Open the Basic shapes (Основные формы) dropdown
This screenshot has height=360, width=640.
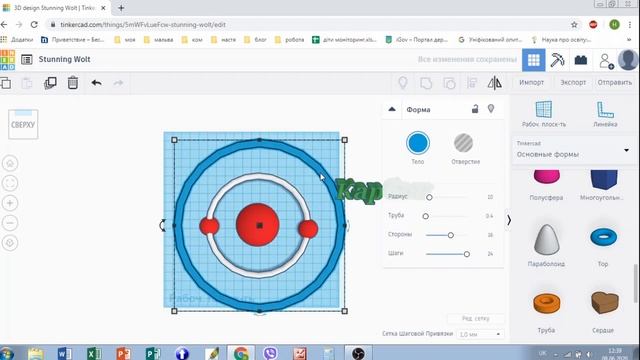pos(573,151)
